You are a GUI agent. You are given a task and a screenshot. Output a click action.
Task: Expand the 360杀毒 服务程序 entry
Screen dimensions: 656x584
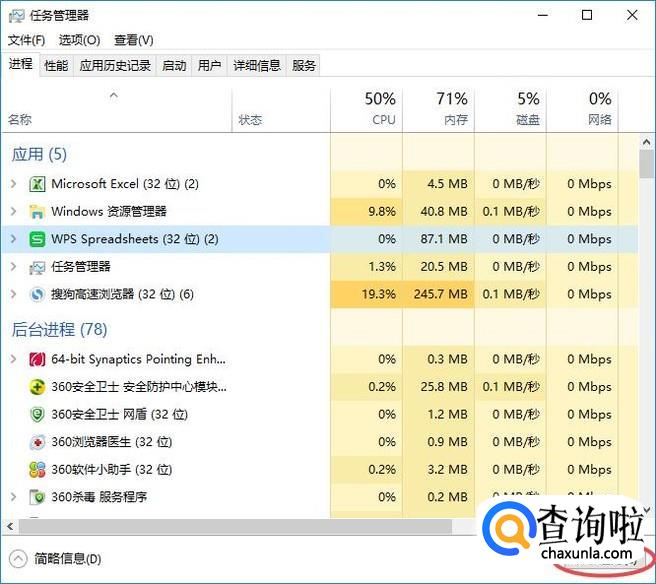[x=13, y=497]
